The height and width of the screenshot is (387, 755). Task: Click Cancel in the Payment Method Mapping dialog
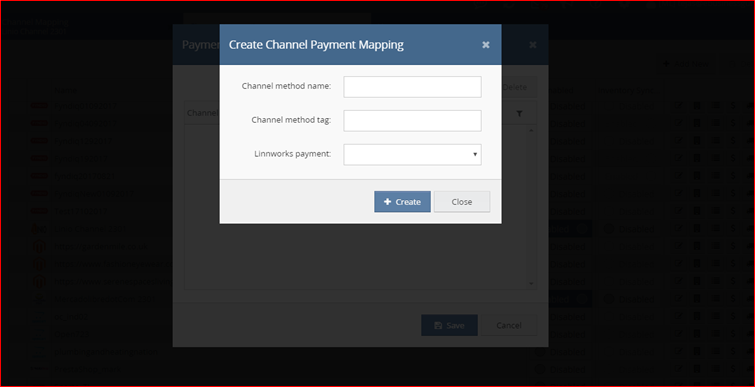pos(509,325)
